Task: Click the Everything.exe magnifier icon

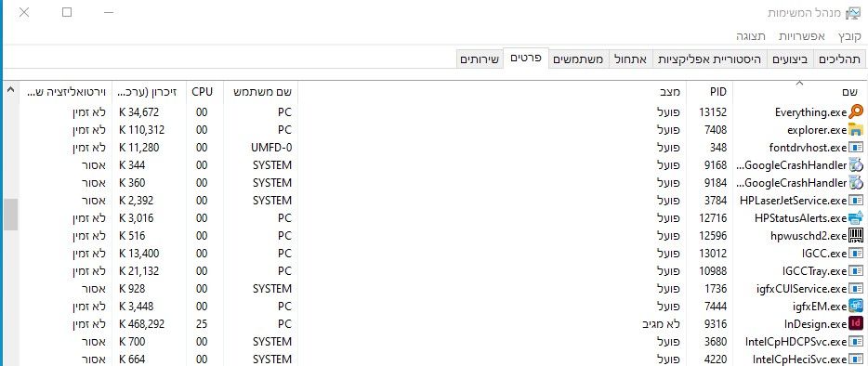Action: pos(856,111)
